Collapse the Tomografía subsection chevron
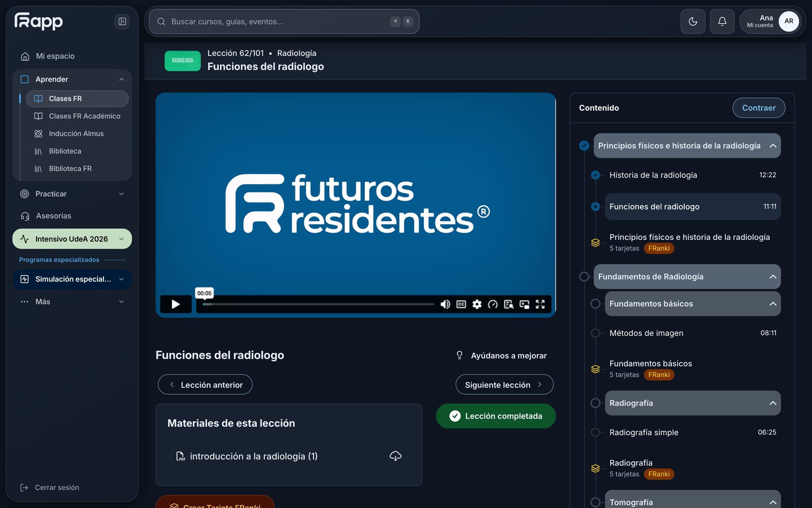This screenshot has height=508, width=812. 773,502
